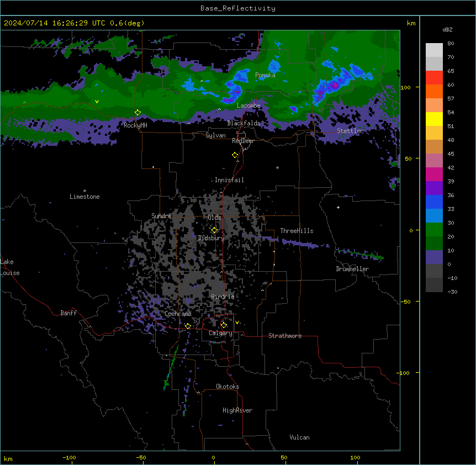
Task: Click the purple storm core northwest of Stettler
Action: coord(335,85)
